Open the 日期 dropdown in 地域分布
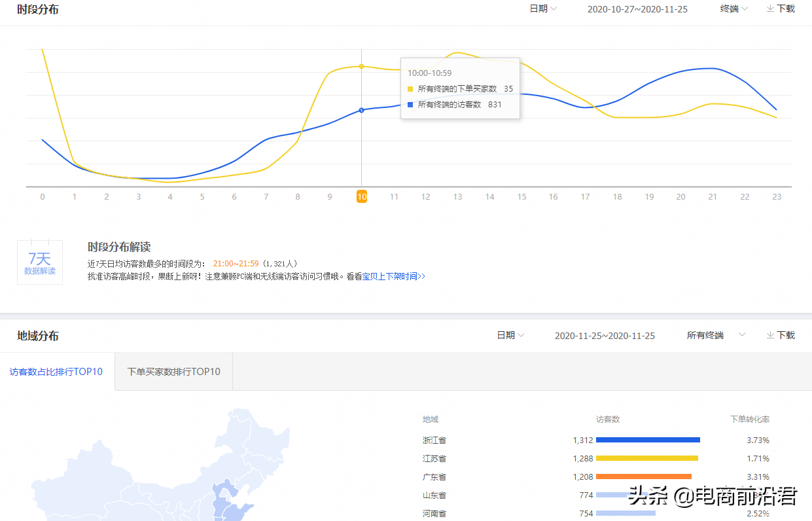This screenshot has width=812, height=521. (510, 334)
